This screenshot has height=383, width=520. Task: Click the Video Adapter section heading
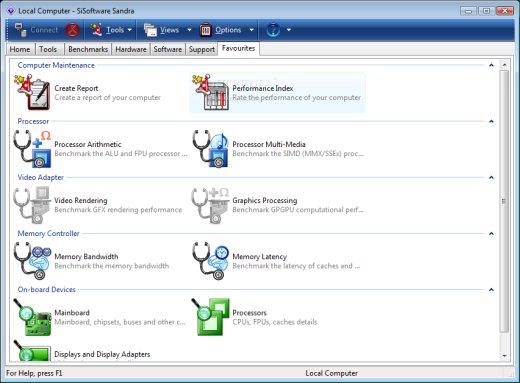(x=41, y=178)
